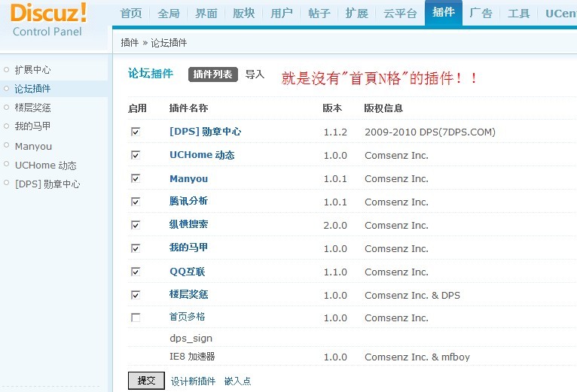Switch to the 导入 sub-tab
Viewport: 577px width, 392px height.
click(x=255, y=74)
